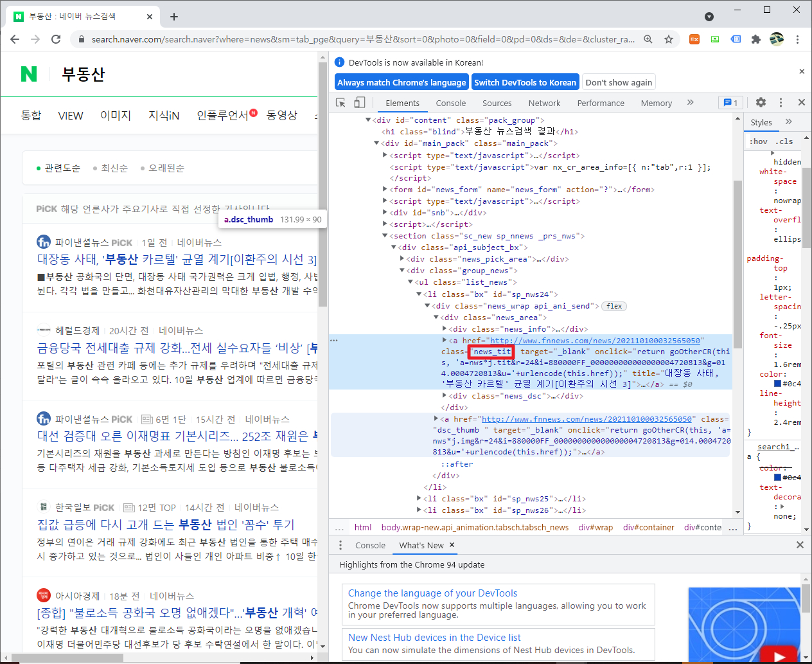
Task: Open the 통합 search tab
Action: [31, 115]
